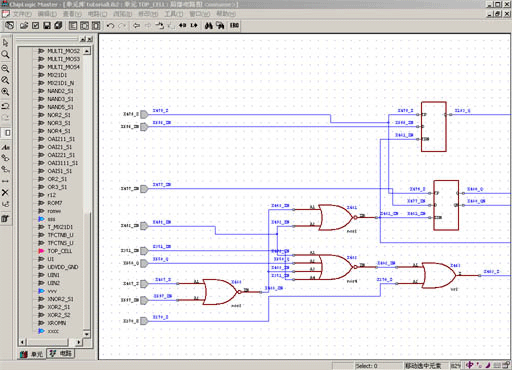Click the binoculars find icon
The width and height of the screenshot is (512, 370).
[x=209, y=25]
